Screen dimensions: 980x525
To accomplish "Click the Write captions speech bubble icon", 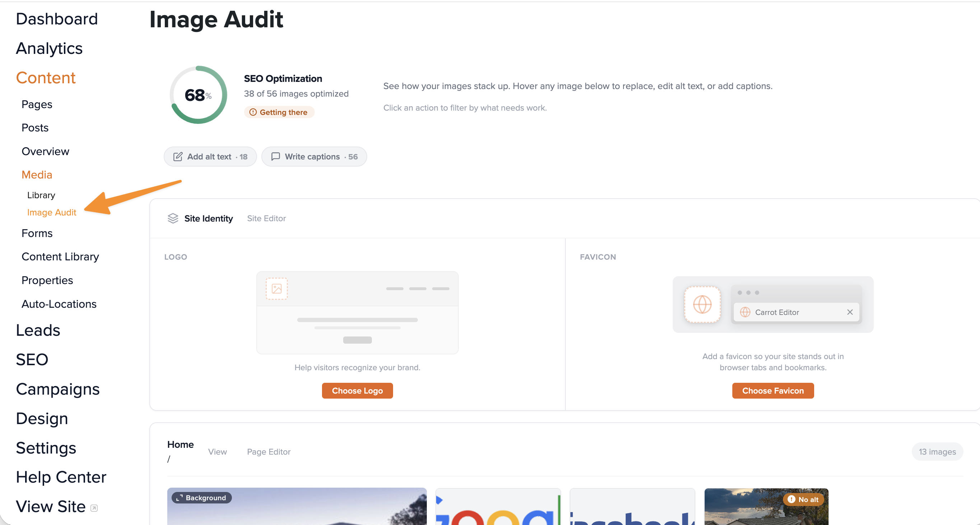I will tap(275, 157).
